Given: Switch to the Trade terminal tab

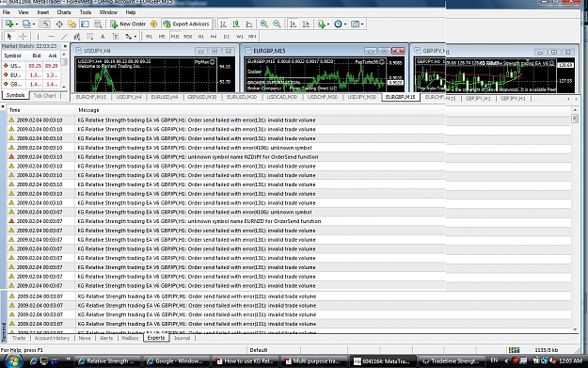Looking at the screenshot, I should point(19,338).
